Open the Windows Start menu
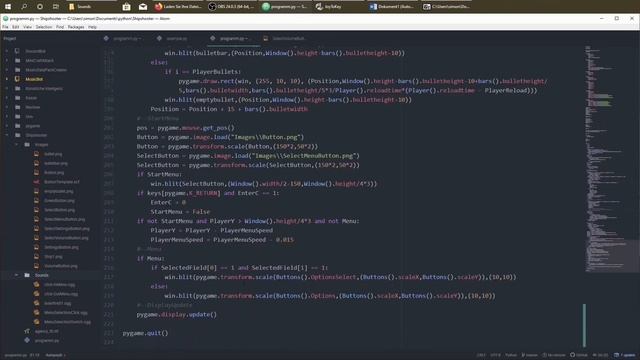Image resolution: width=640 pixels, height=360 pixels. [8, 7]
